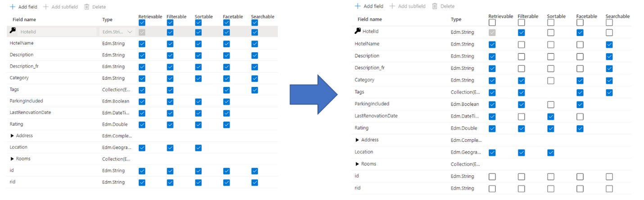Click the plus Add subfield icon in right panel
This screenshot has height=200, width=644.
pos(392,6)
